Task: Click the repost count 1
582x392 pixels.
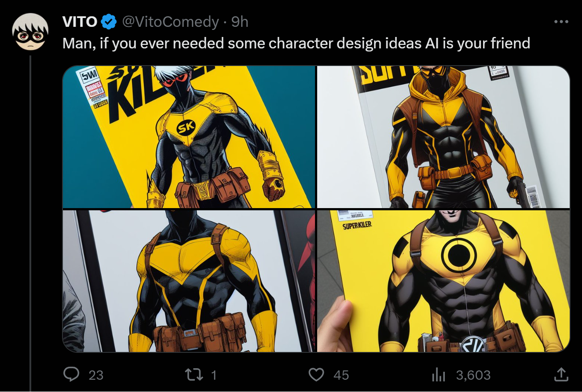Action: coord(214,375)
